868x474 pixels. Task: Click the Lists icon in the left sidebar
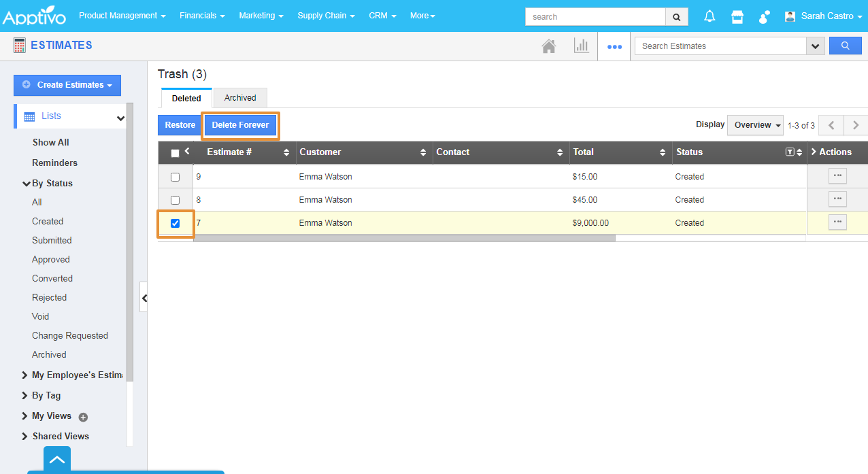point(28,116)
